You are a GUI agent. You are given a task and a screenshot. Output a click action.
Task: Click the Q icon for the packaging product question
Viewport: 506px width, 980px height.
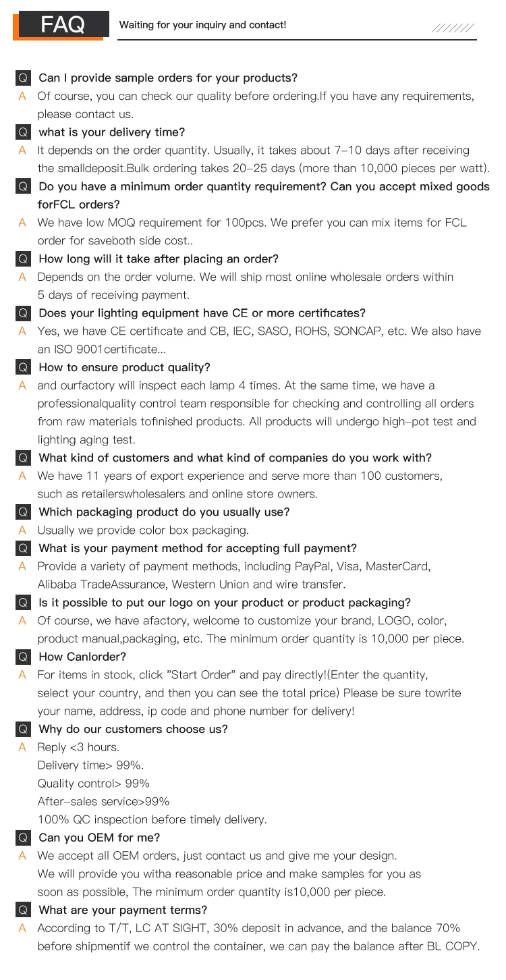pos(23,512)
